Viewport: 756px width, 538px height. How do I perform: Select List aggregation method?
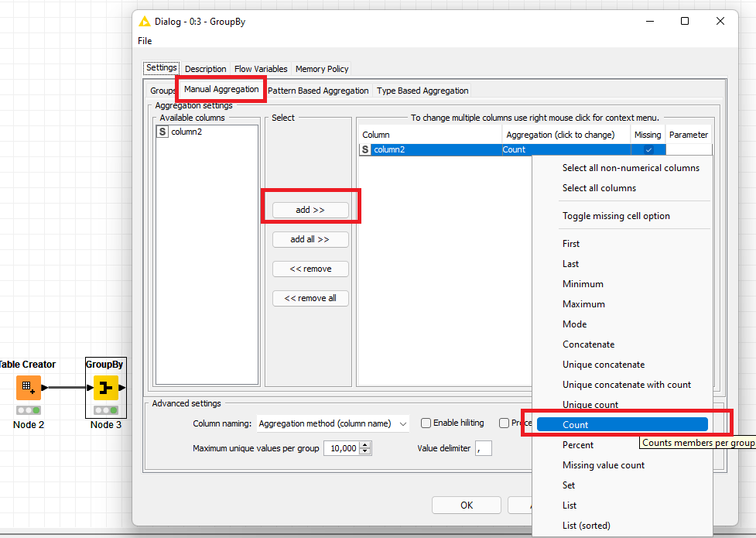569,505
